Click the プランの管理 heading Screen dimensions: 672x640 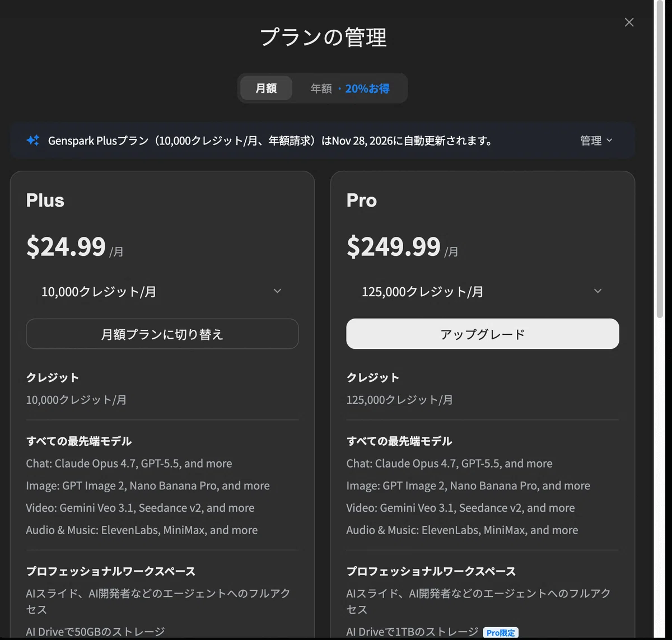[x=323, y=38]
